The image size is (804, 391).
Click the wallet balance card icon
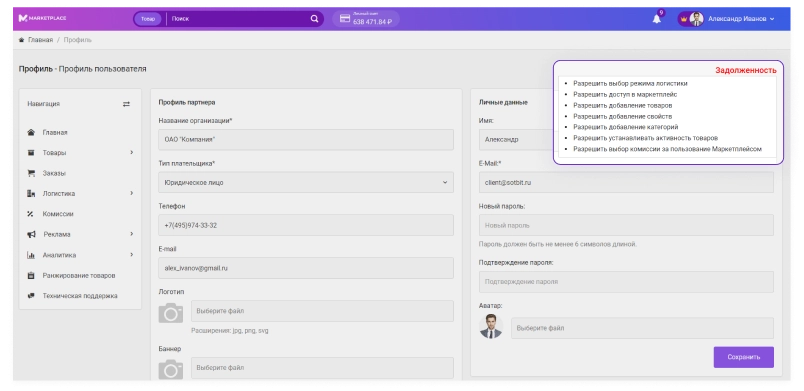[345, 18]
